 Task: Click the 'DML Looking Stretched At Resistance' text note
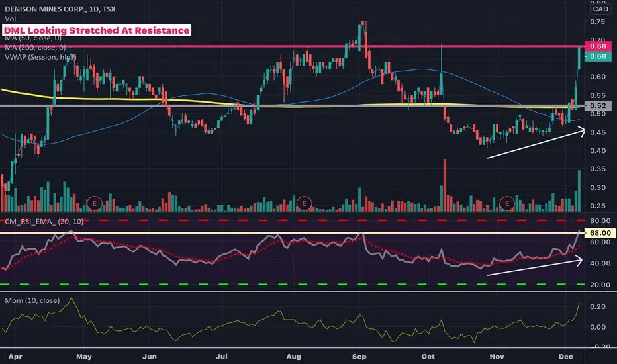97,30
